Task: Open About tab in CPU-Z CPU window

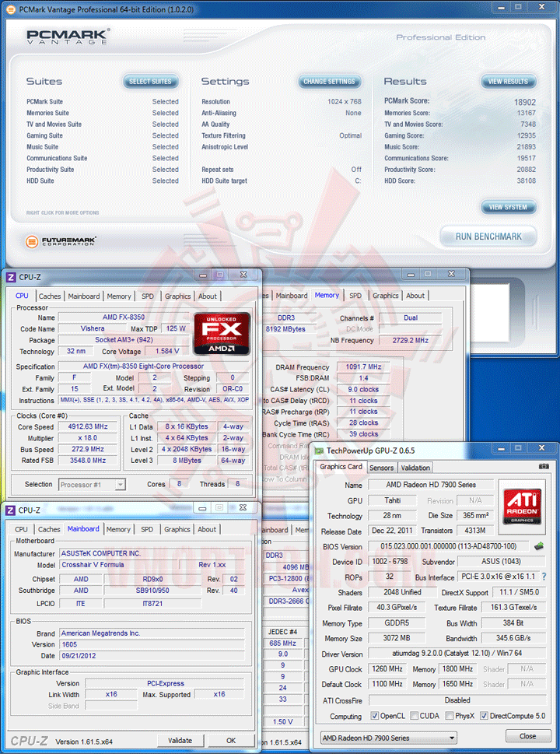Action: 208,296
